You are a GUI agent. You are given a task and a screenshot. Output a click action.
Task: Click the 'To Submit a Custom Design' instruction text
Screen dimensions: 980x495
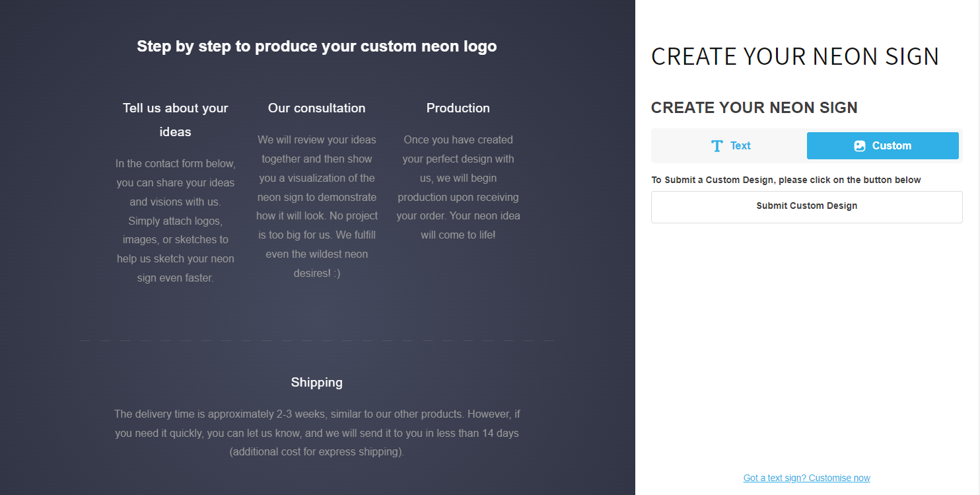tap(786, 180)
